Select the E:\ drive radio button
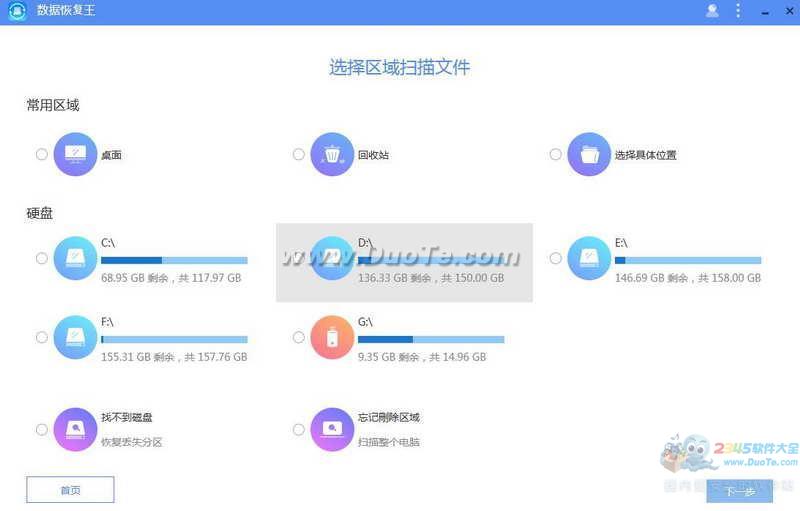 [556, 258]
